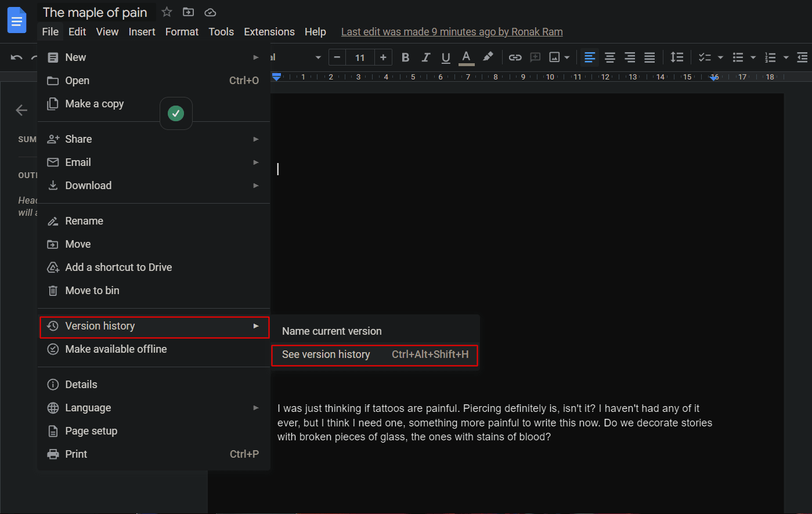Open the numbered list options dropdown
Image resolution: width=812 pixels, height=514 pixels.
[x=786, y=57]
